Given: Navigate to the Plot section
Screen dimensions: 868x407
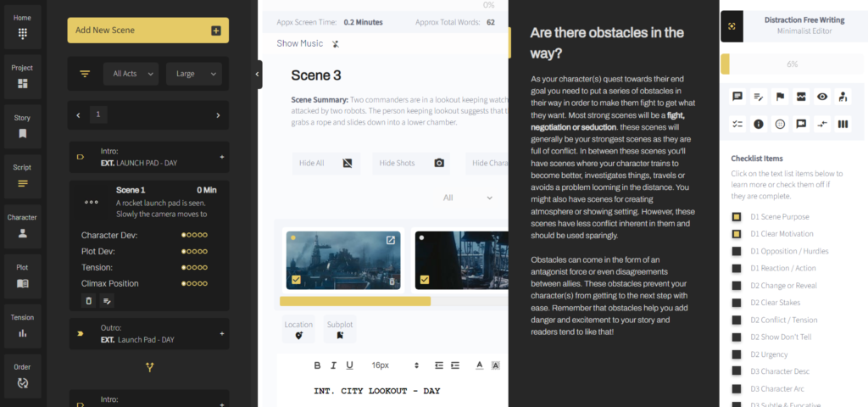Looking at the screenshot, I should coord(23,275).
